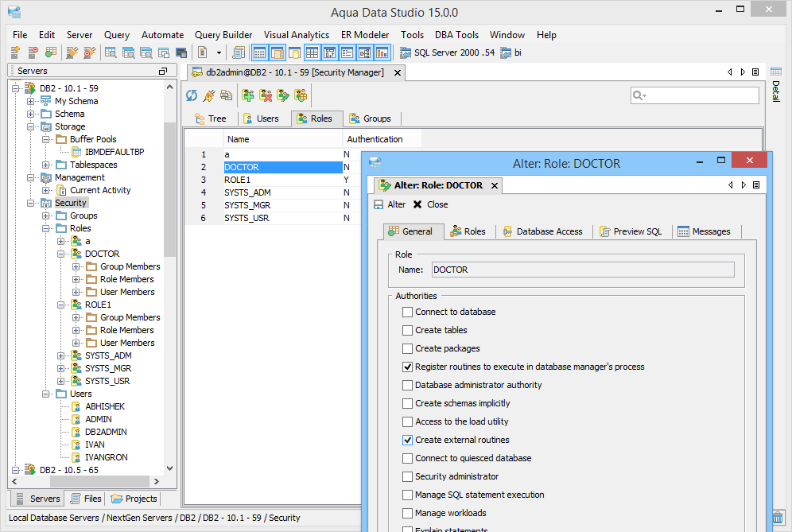
Task: Close the Alter: Role: DOCTOR tab
Action: tap(495, 185)
